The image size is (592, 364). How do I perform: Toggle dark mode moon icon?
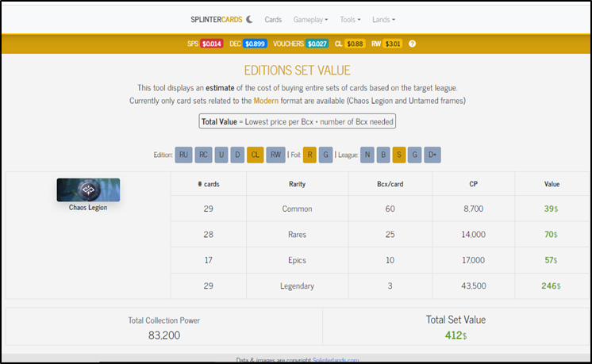(249, 19)
